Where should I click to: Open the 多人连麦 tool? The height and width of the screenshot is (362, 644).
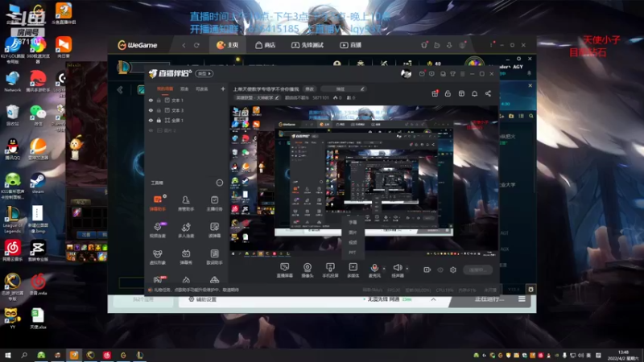[186, 230]
